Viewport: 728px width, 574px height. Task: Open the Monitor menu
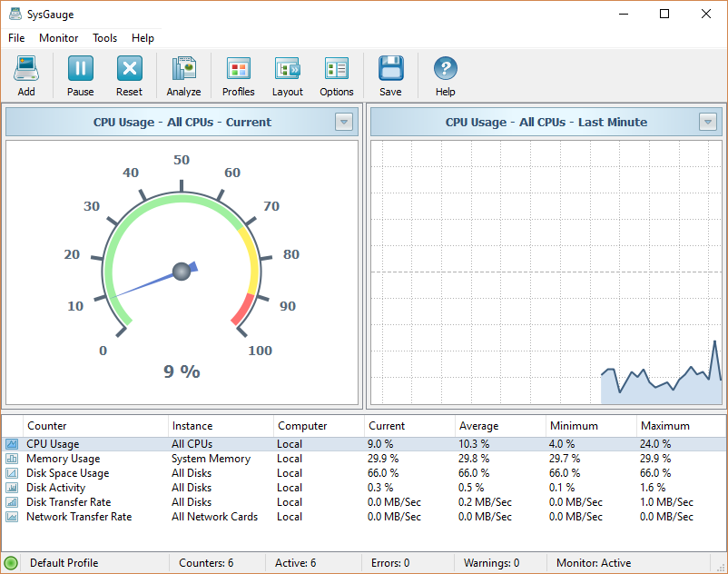click(58, 38)
